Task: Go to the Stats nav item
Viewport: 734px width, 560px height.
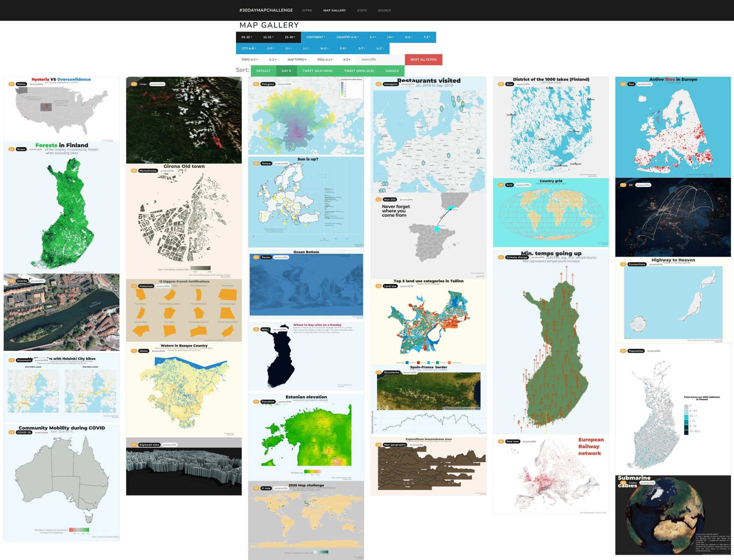Action: coord(362,10)
